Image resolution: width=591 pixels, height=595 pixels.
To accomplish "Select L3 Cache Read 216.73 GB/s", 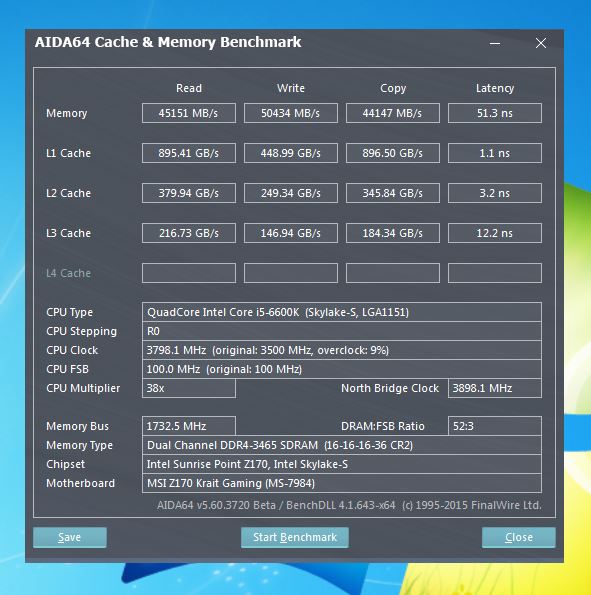I will coord(189,233).
